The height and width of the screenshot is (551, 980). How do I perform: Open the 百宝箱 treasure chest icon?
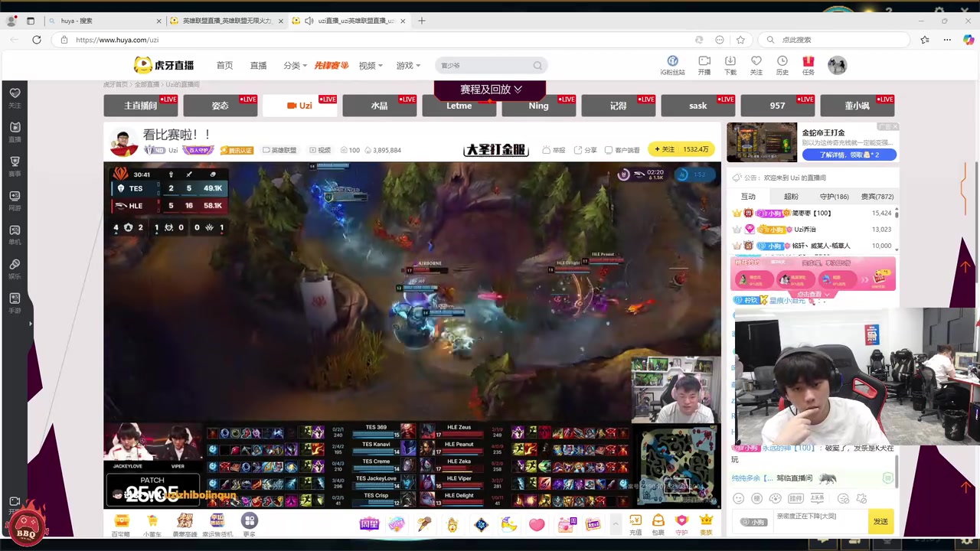click(121, 524)
